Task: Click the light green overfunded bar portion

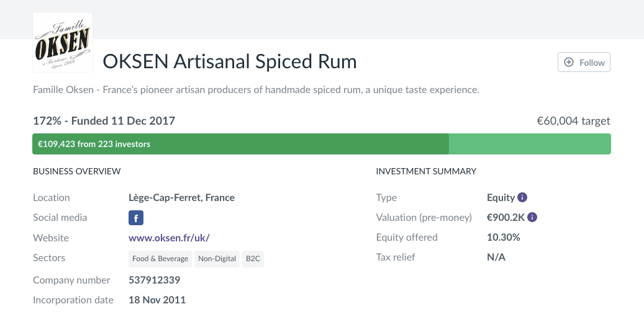Action: click(530, 144)
